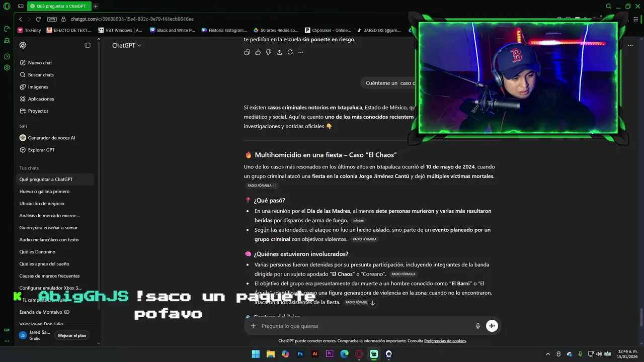Open the infobae source chip
Viewport: 644px width, 362px height.
point(358,220)
